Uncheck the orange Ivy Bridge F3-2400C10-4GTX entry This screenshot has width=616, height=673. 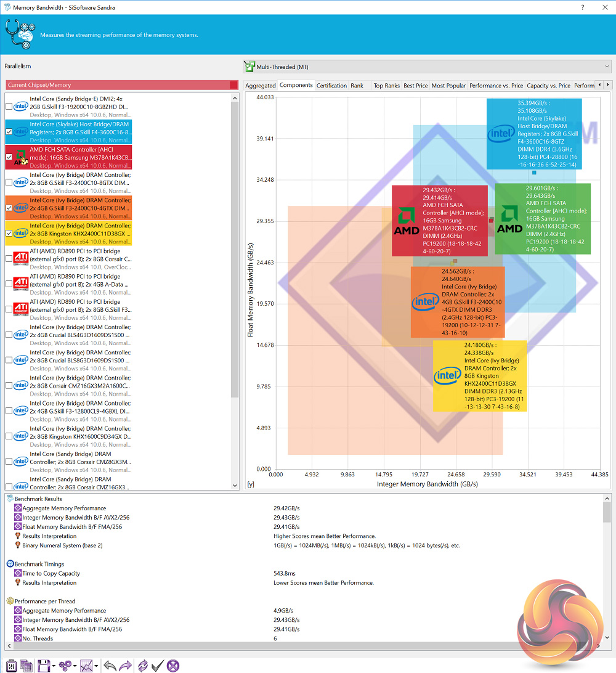pos(9,208)
